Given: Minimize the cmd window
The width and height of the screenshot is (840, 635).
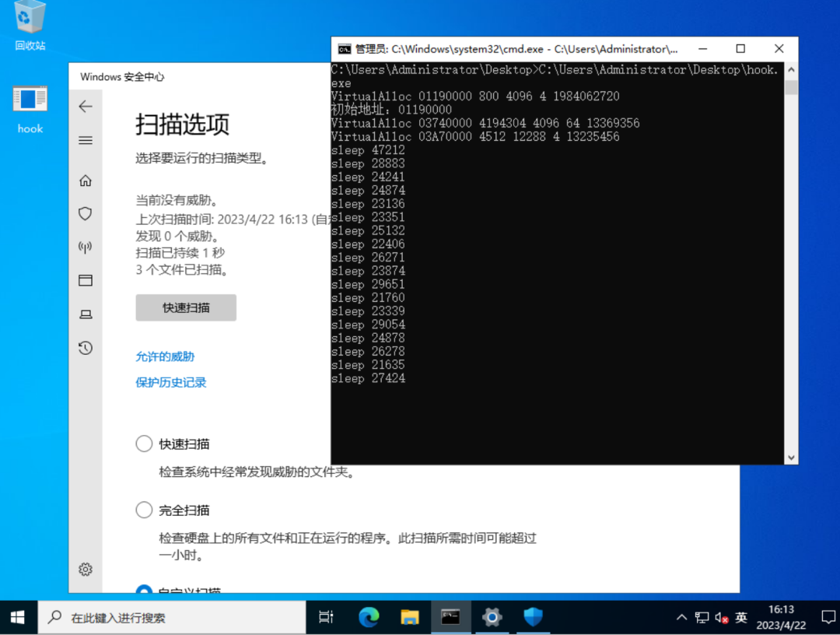Looking at the screenshot, I should pyautogui.click(x=703, y=49).
